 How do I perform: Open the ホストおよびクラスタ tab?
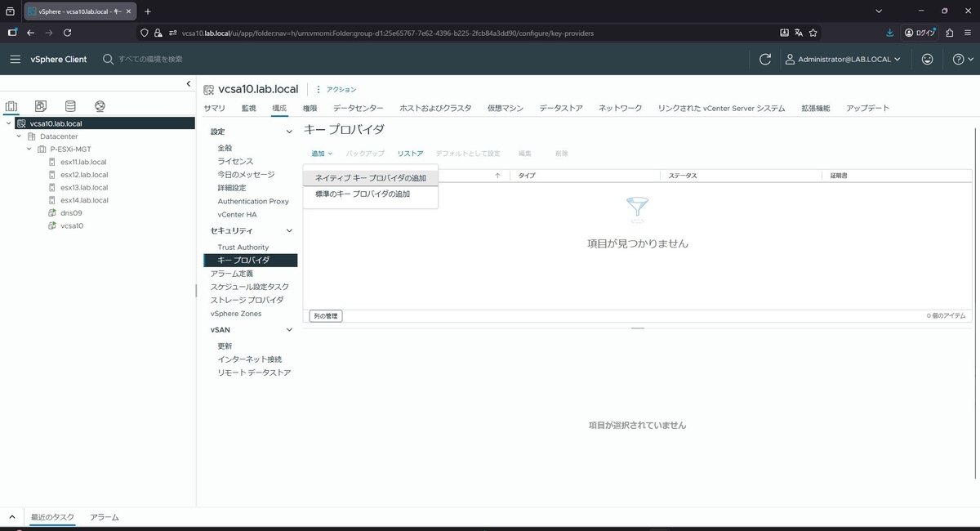[435, 108]
